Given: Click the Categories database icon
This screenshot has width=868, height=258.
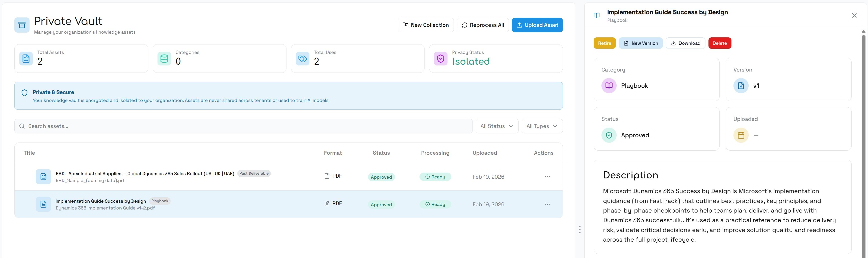Looking at the screenshot, I should 164,59.
